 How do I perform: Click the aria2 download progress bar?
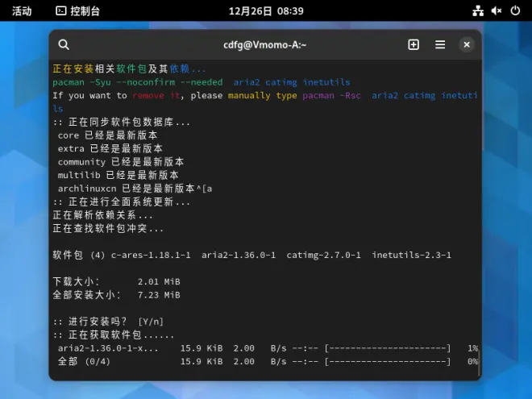tap(388, 348)
